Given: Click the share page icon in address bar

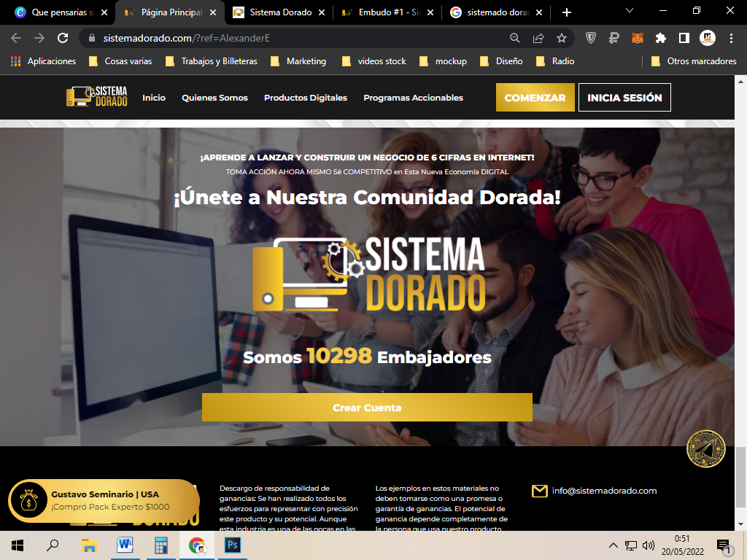Looking at the screenshot, I should click(x=538, y=38).
